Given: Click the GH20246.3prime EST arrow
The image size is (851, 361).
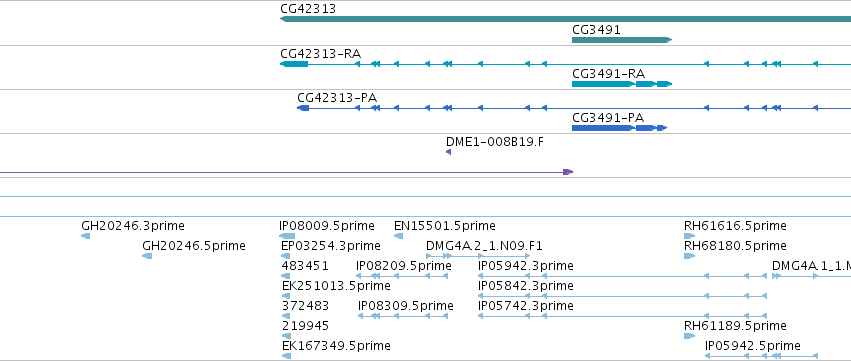Looking at the screenshot, I should pyautogui.click(x=85, y=236).
